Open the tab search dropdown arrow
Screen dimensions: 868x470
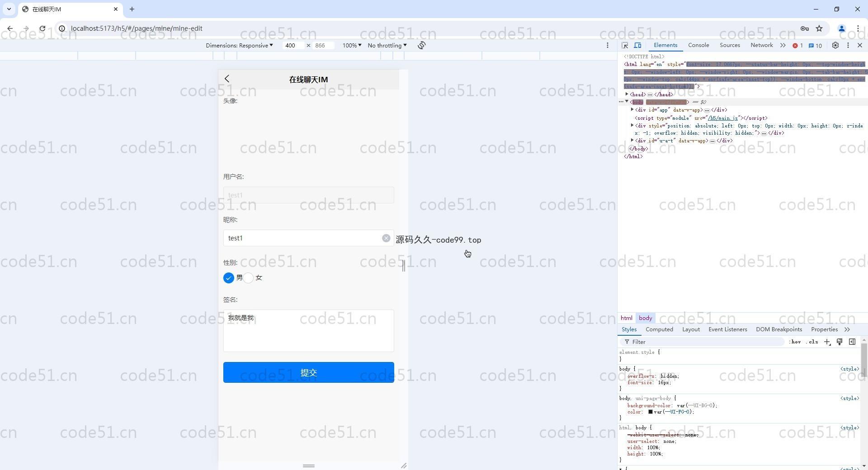click(x=9, y=9)
